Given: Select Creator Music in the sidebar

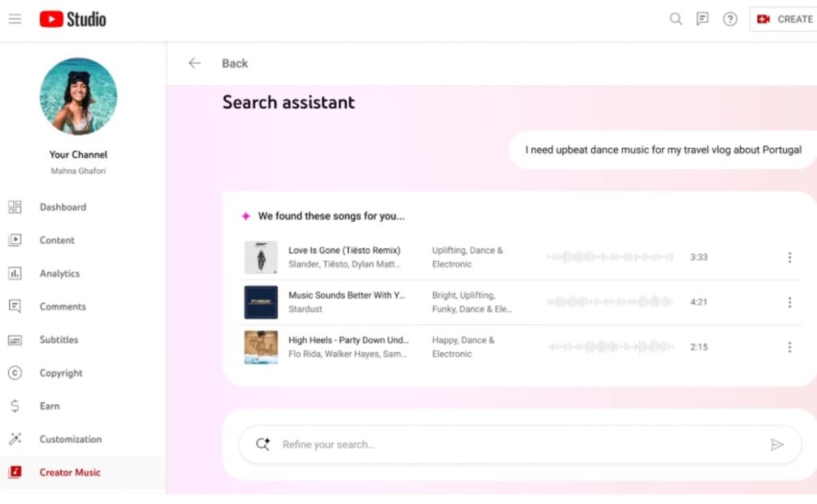Looking at the screenshot, I should pyautogui.click(x=70, y=472).
